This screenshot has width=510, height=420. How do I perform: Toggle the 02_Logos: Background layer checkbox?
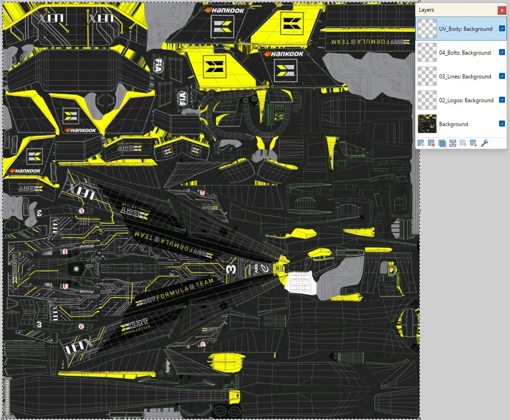502,100
